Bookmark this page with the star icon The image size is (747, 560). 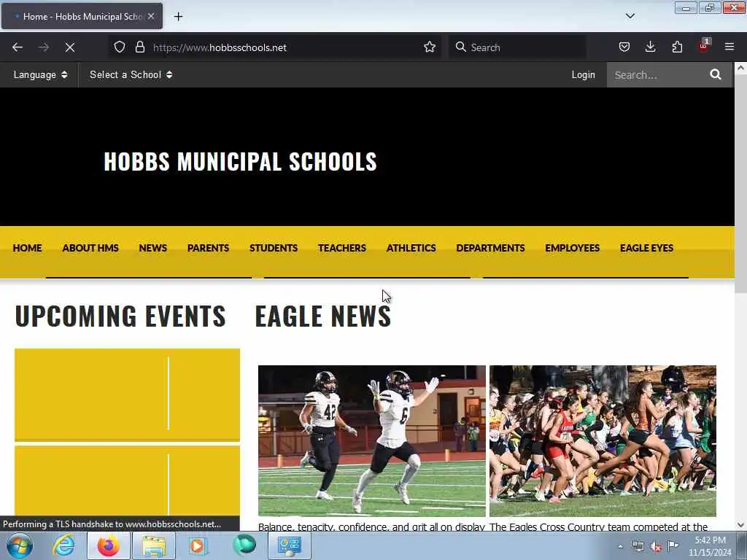point(430,47)
